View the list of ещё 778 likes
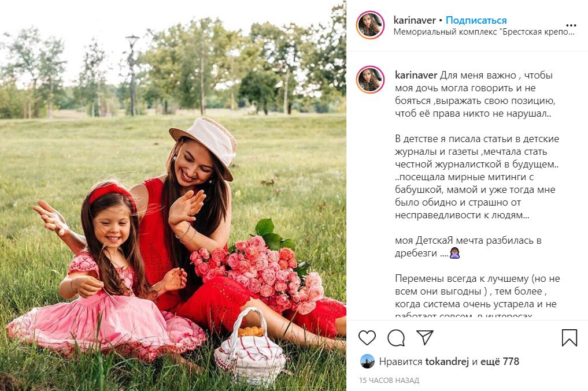 point(500,362)
